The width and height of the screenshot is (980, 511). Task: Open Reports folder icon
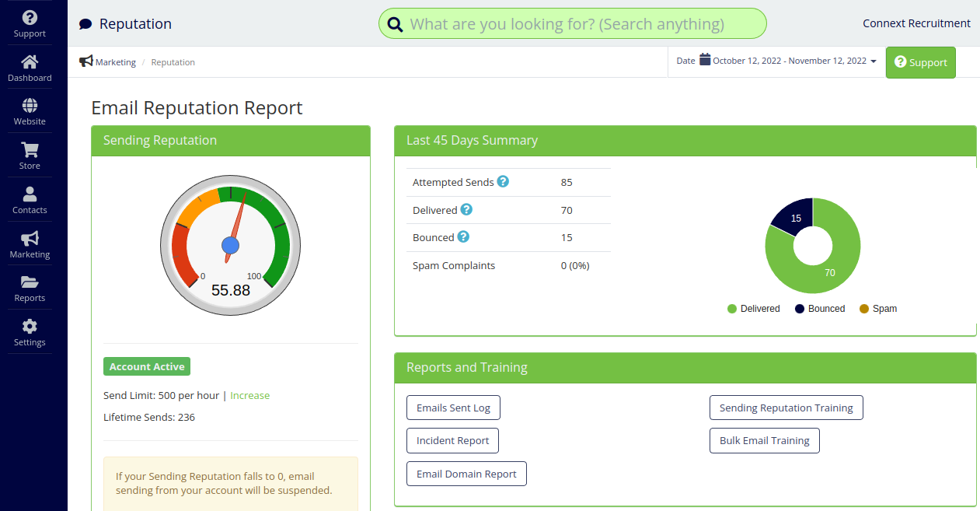coord(30,282)
